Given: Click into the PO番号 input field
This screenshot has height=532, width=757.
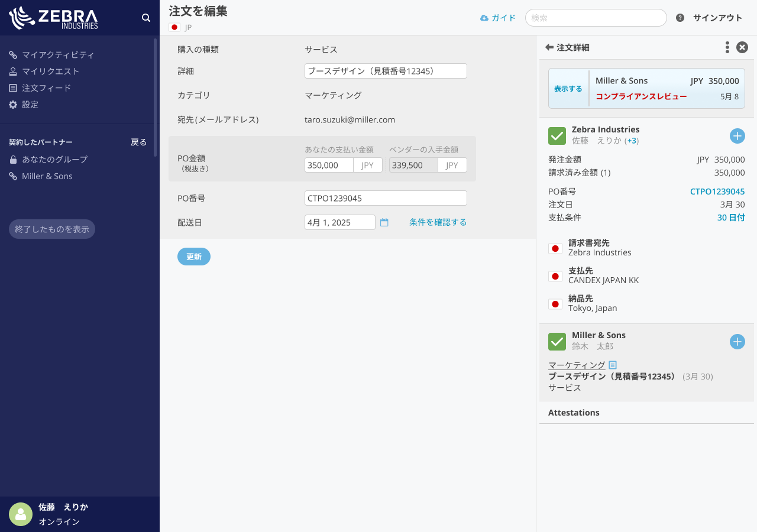Looking at the screenshot, I should pos(386,198).
